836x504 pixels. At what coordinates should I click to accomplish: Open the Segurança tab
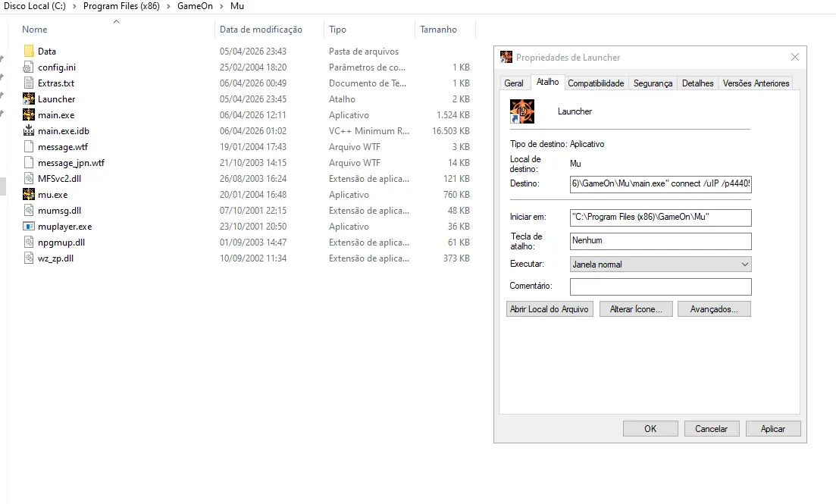[653, 83]
